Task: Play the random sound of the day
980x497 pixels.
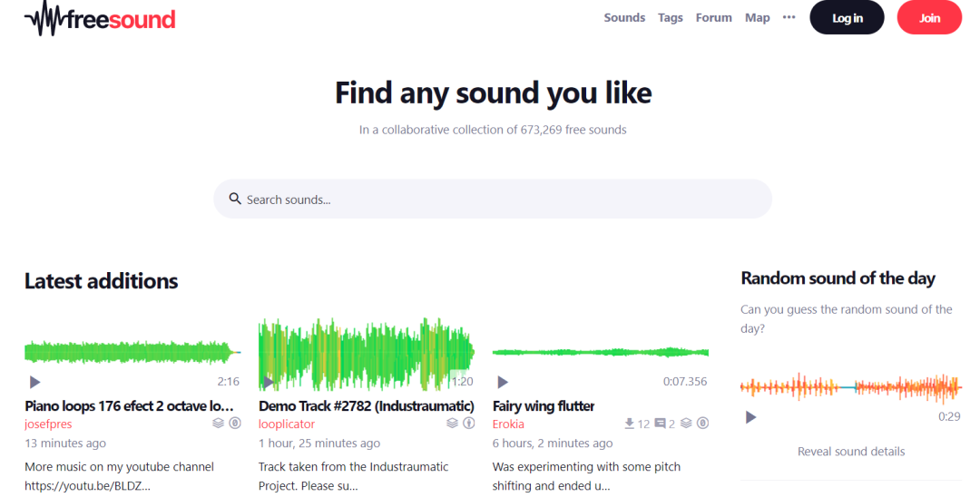Action: [750, 417]
